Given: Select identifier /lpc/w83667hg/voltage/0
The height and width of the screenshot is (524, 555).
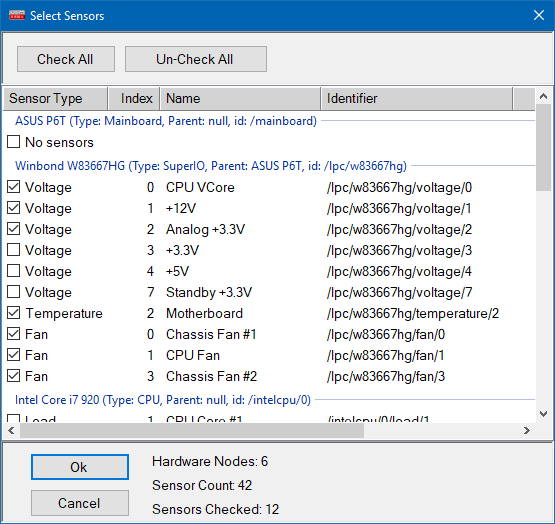Looking at the screenshot, I should click(x=399, y=187).
